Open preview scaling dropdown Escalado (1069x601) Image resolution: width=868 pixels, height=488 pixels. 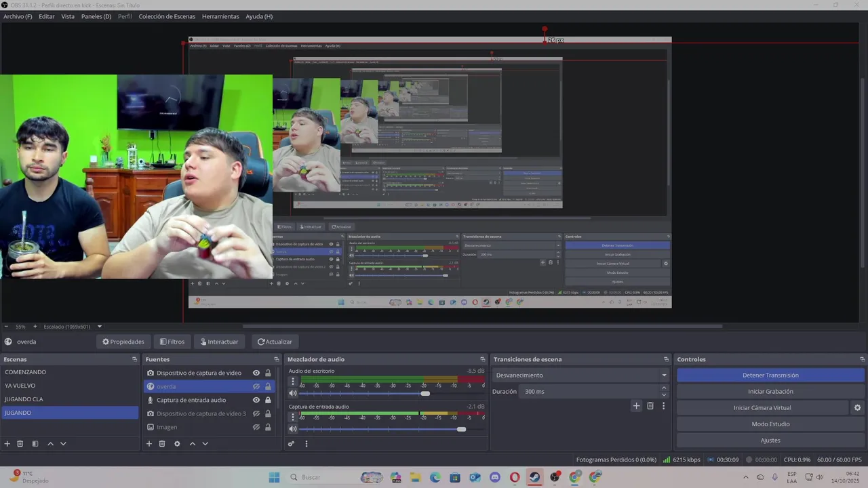(73, 327)
